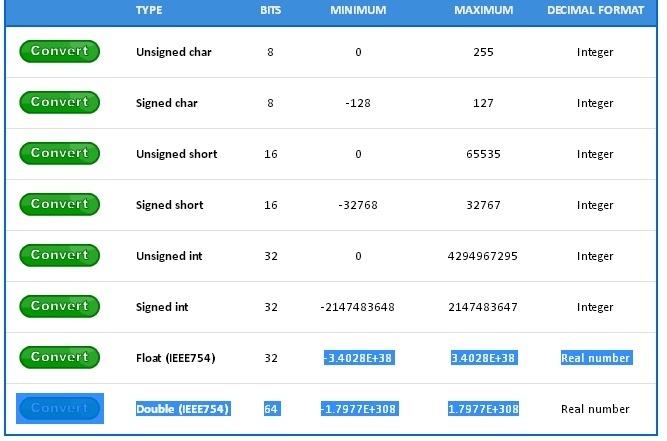
Task: Click the Double (IEEE754) type label
Action: tap(183, 409)
